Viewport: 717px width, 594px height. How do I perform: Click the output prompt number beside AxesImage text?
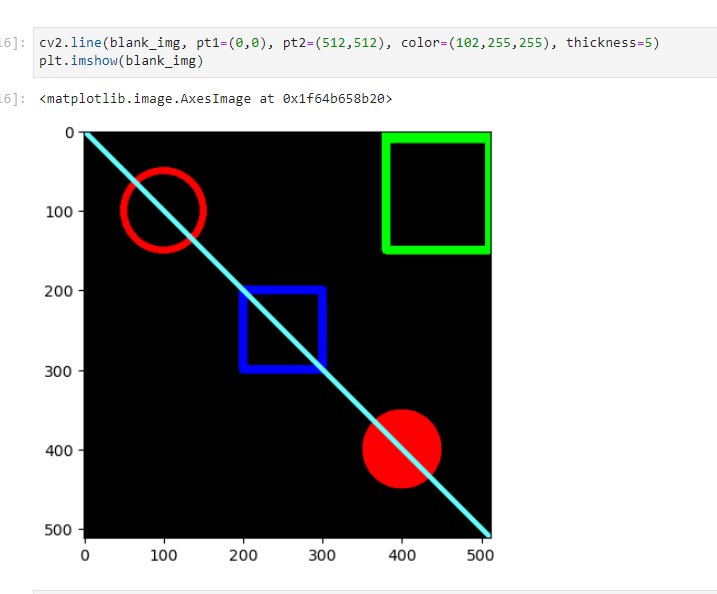pyautogui.click(x=13, y=99)
